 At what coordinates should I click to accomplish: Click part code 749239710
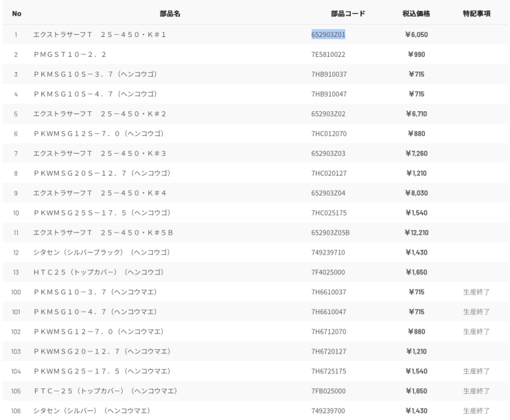pos(328,253)
